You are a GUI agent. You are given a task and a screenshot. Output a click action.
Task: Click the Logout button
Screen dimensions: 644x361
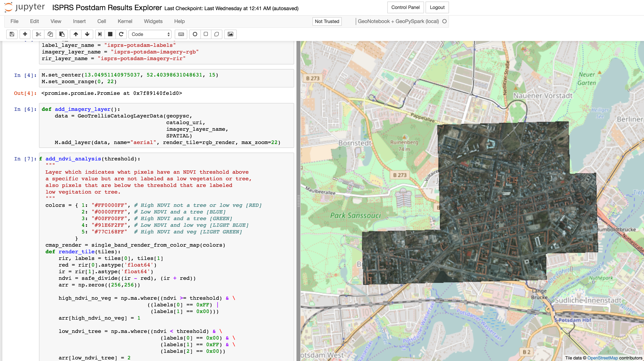437,7
